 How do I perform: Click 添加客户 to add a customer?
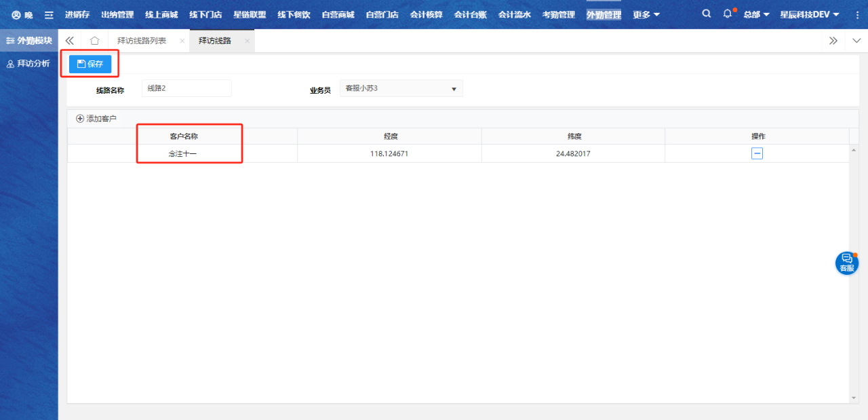point(96,119)
